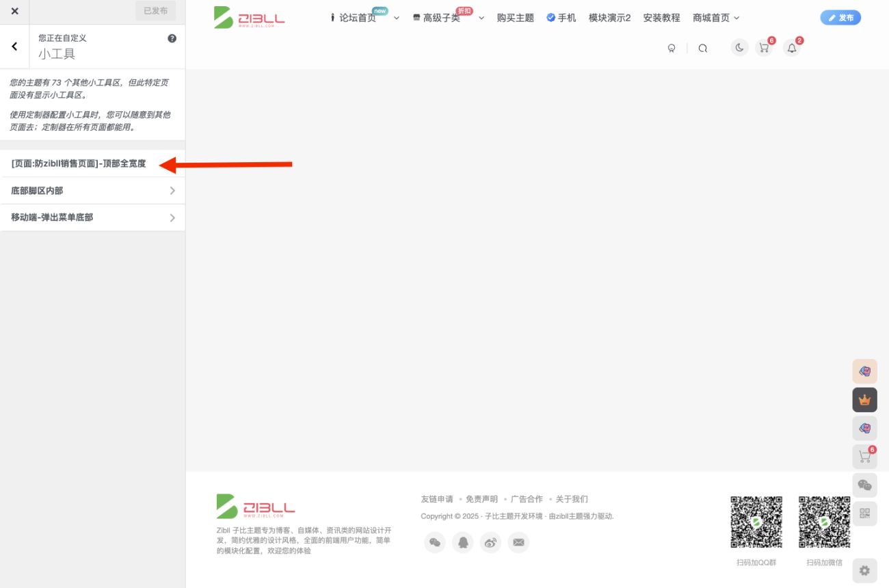Click the floating WeChat chat button
The image size is (889, 588).
(x=864, y=485)
